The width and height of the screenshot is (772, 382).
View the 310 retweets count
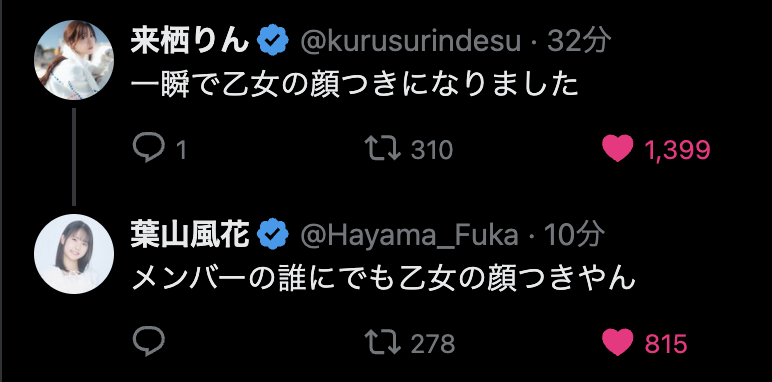(x=432, y=150)
